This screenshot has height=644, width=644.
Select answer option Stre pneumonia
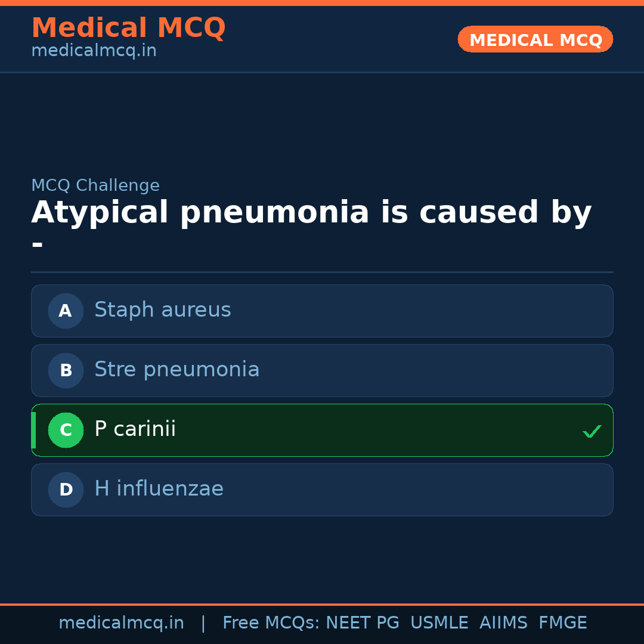point(322,370)
